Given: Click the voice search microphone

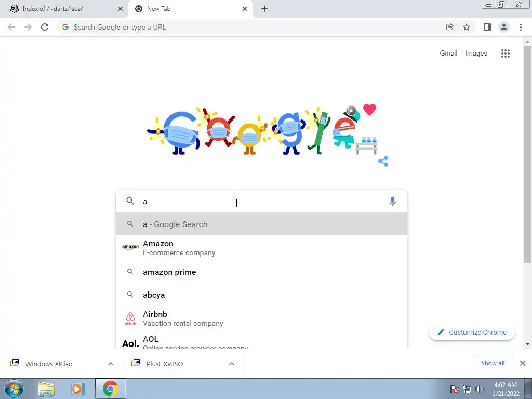Looking at the screenshot, I should [x=392, y=201].
